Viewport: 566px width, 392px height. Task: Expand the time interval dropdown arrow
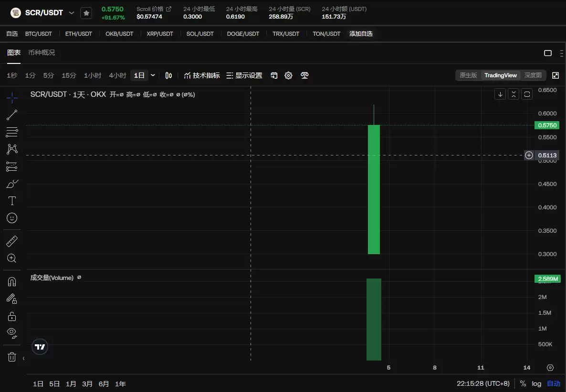tap(153, 75)
